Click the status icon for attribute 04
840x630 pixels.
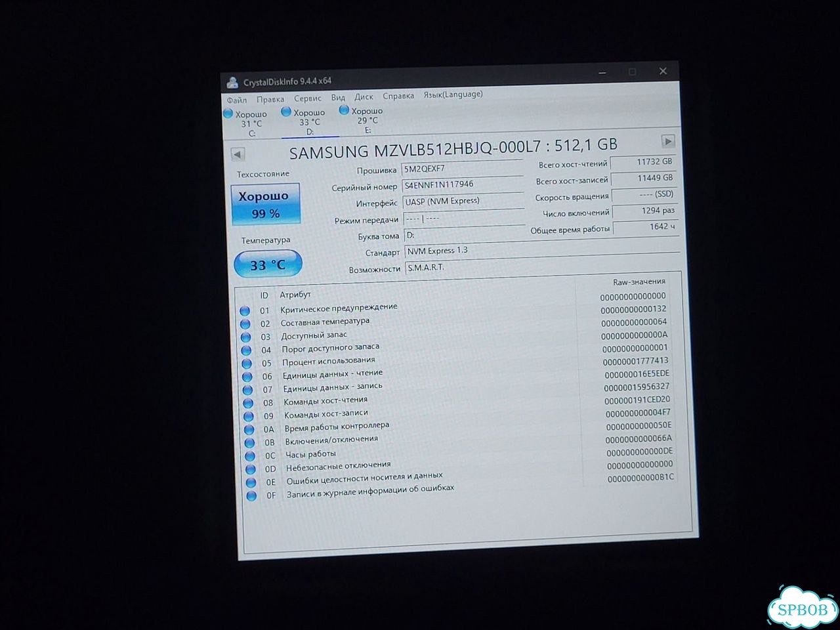coord(246,350)
